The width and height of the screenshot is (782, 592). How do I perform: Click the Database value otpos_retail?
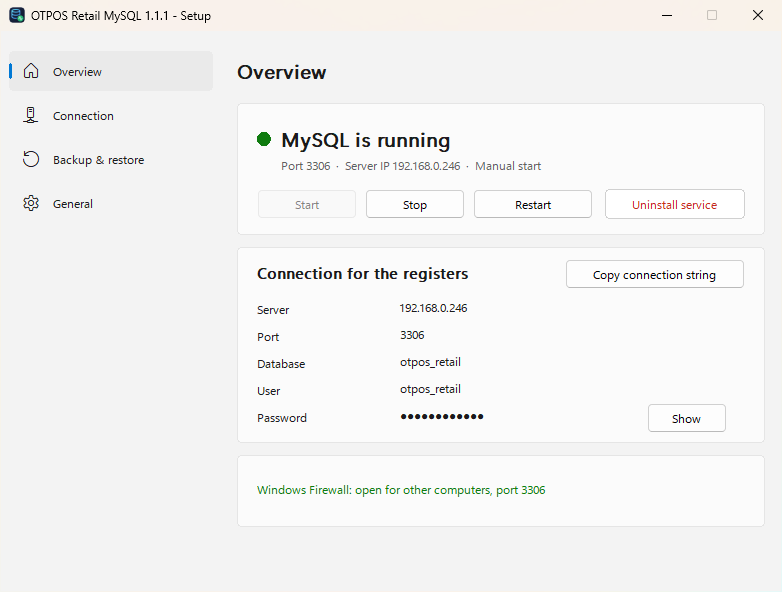[x=430, y=362]
